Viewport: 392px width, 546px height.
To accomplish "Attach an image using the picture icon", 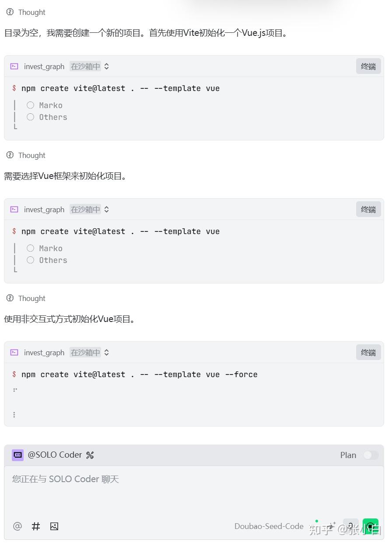I will (x=54, y=526).
